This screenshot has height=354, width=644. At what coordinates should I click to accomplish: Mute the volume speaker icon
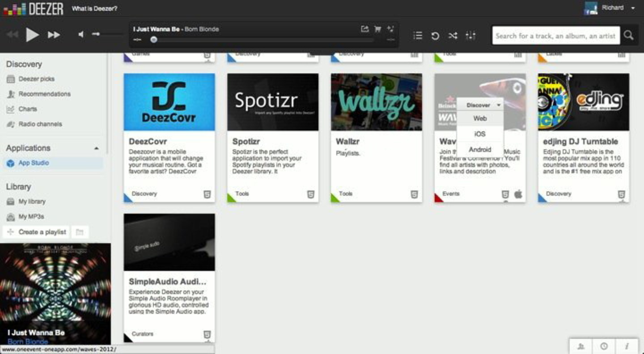click(x=81, y=34)
